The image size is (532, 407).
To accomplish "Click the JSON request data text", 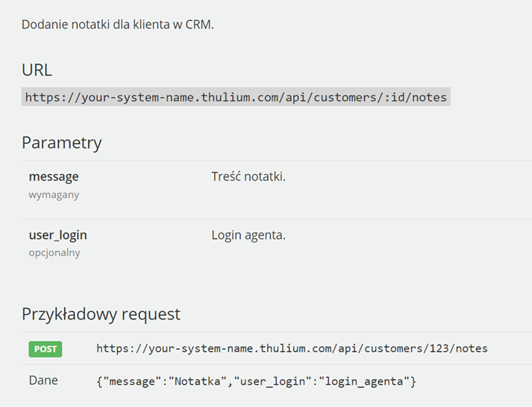I will click(256, 381).
